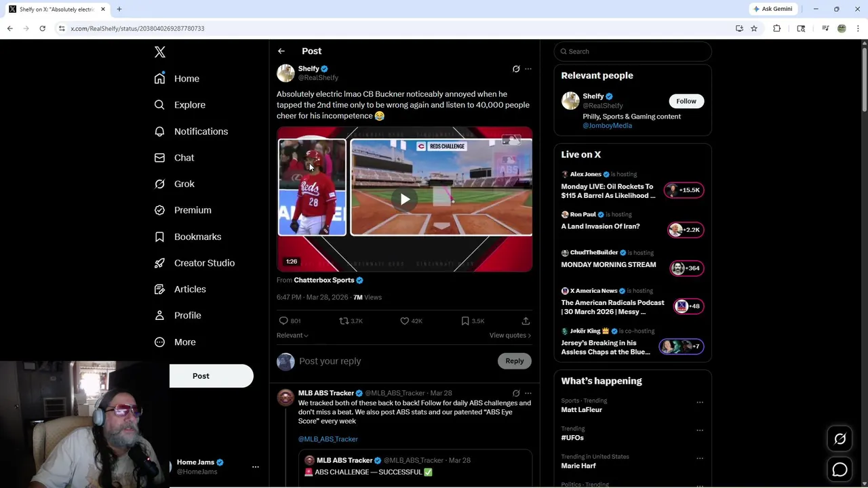868x488 pixels.
Task: Open Grok from the sidebar
Action: (174, 184)
